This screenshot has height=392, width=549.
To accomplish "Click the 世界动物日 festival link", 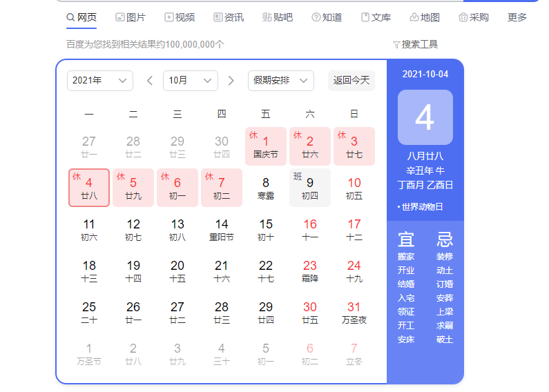I will point(423,207).
